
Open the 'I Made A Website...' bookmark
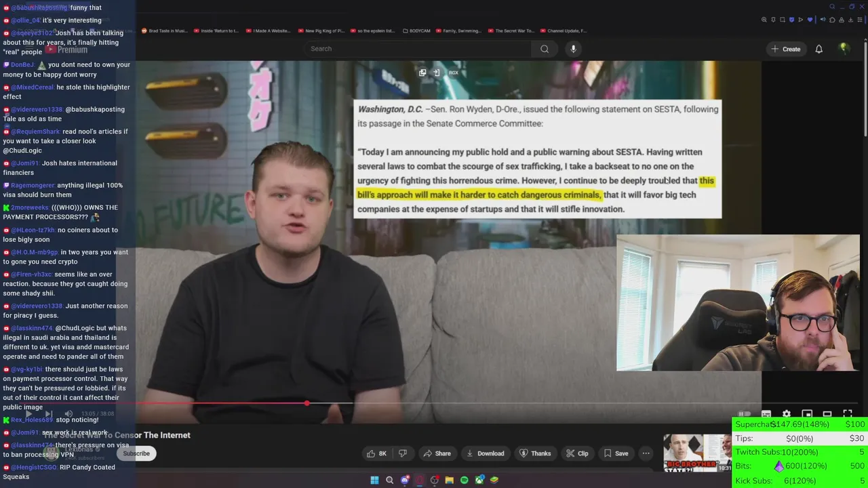[268, 30]
